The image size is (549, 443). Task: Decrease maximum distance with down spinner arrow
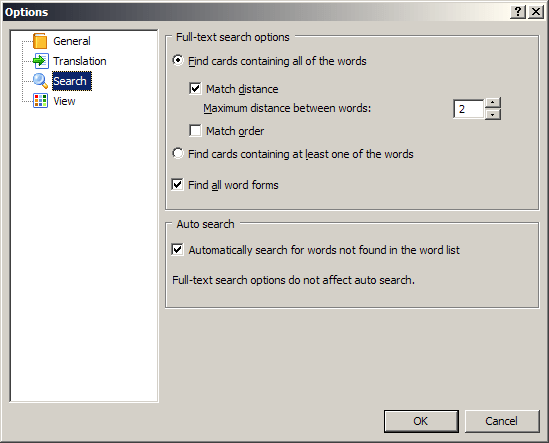coord(493,115)
